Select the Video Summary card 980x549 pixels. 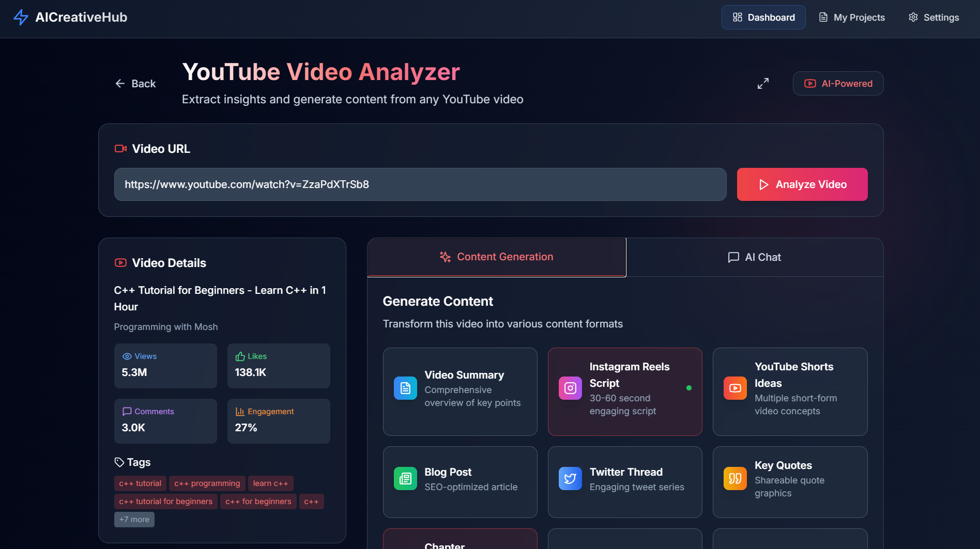460,391
